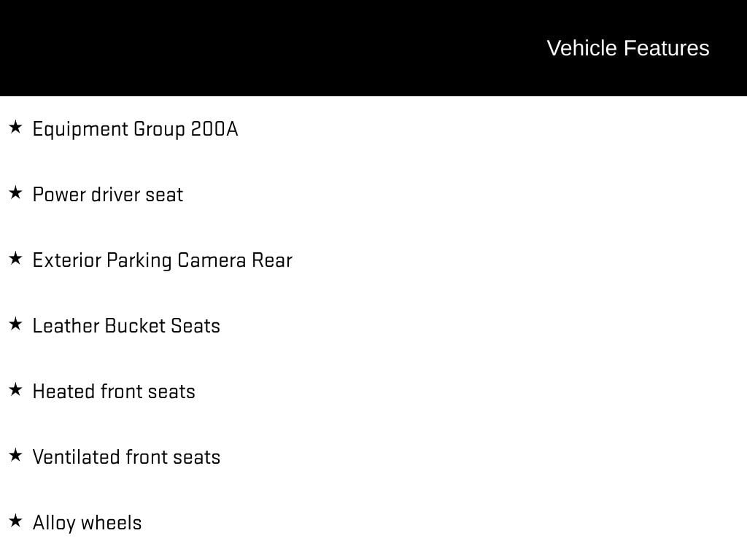Click the star beside Power driver seat
The image size is (747, 560).
pos(15,192)
